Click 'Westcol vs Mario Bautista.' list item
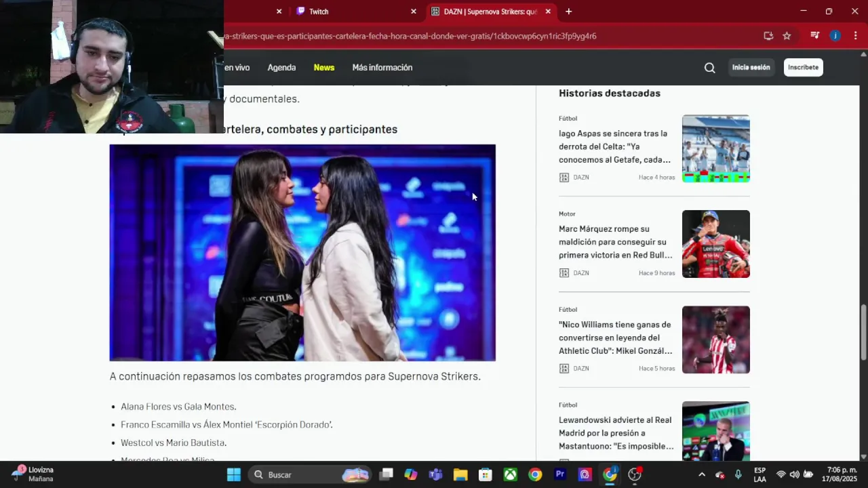Image resolution: width=868 pixels, height=488 pixels. coord(174,443)
